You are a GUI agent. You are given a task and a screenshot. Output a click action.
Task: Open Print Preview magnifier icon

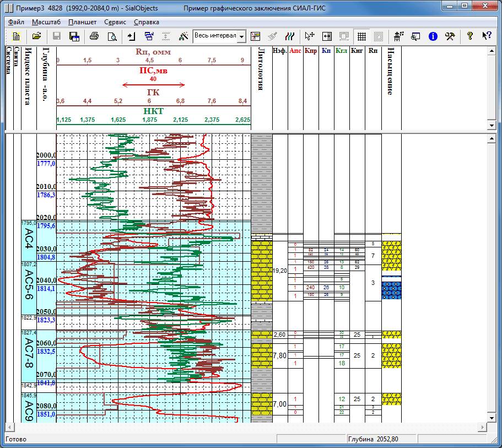click(x=112, y=36)
